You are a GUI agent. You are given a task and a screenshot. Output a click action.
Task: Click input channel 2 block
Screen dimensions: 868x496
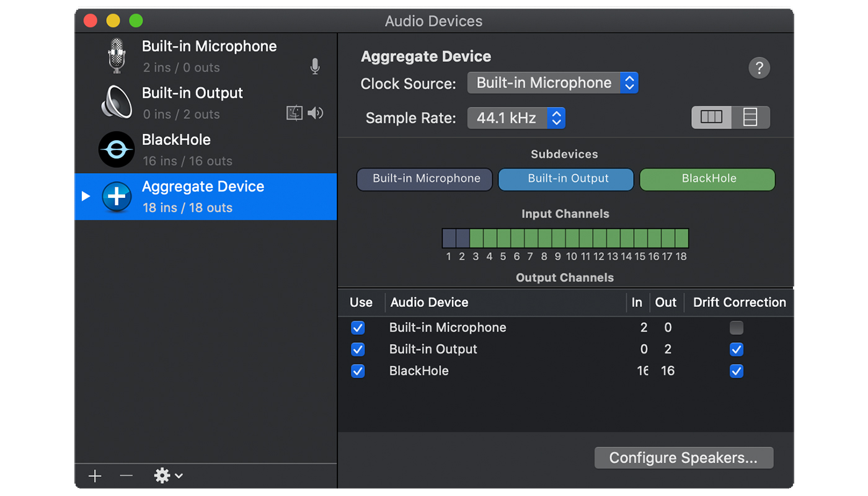463,238
